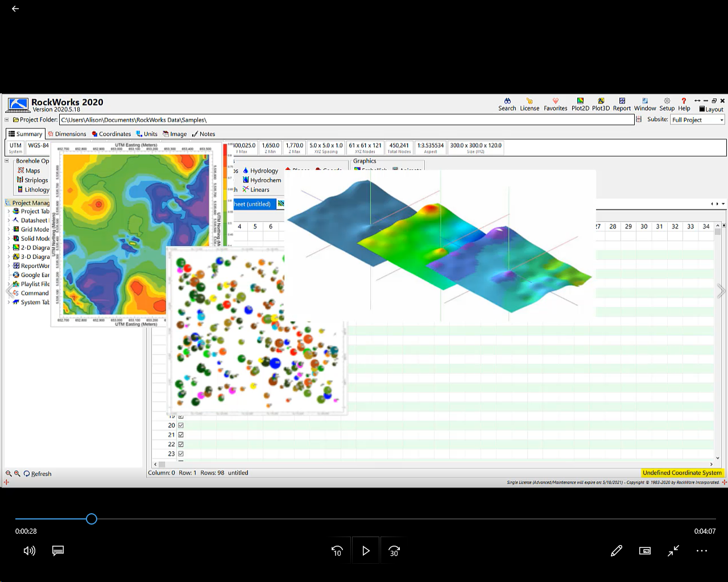
Task: Switch to the Coordinates tab
Action: point(111,134)
